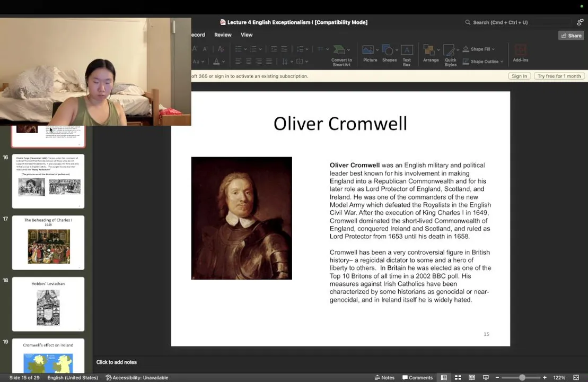Open the Record tab

[x=198, y=34]
